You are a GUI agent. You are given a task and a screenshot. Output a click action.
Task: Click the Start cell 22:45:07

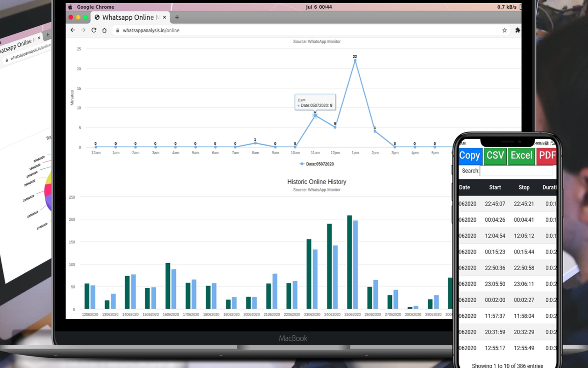tap(495, 204)
